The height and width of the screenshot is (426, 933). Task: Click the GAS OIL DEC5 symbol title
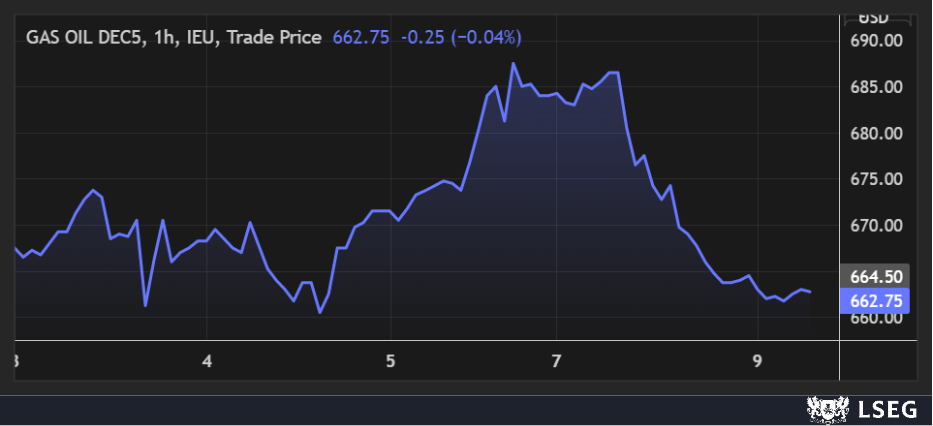coord(84,38)
